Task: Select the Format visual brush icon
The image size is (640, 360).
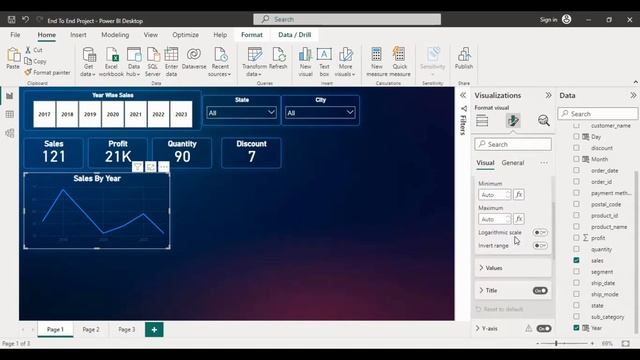Action: tap(513, 120)
